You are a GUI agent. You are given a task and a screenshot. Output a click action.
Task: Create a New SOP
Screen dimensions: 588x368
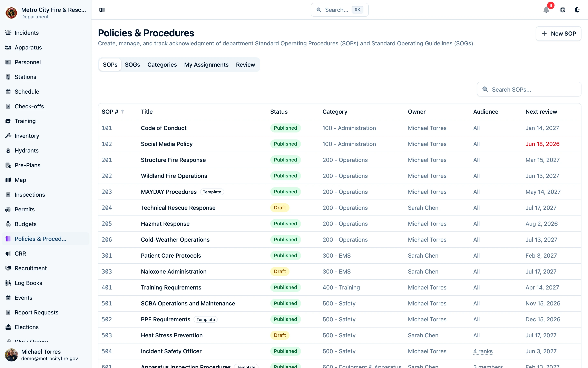558,34
